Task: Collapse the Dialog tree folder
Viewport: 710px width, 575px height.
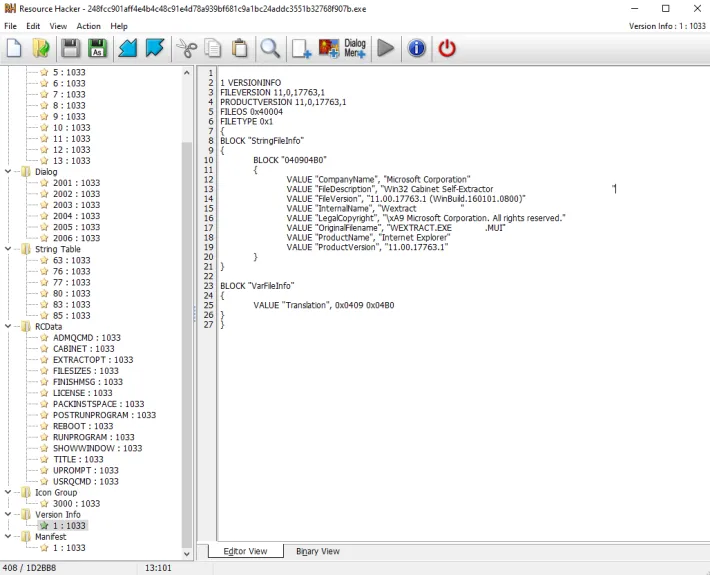Action: 8,172
